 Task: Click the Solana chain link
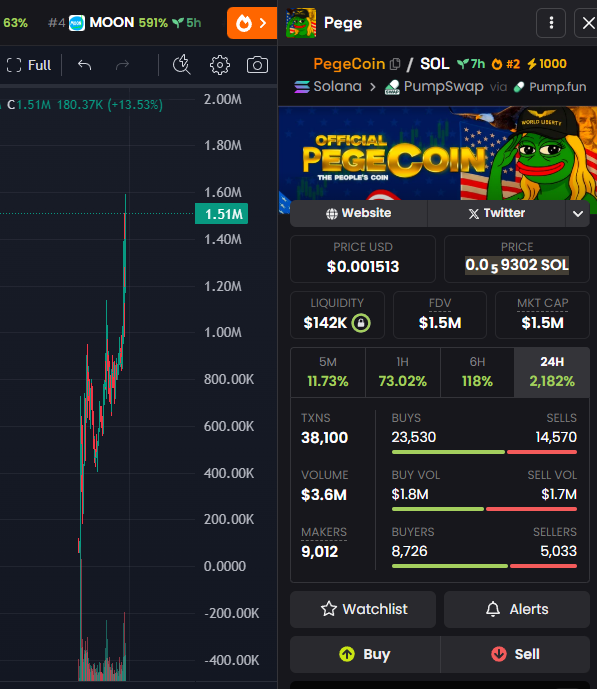click(328, 87)
